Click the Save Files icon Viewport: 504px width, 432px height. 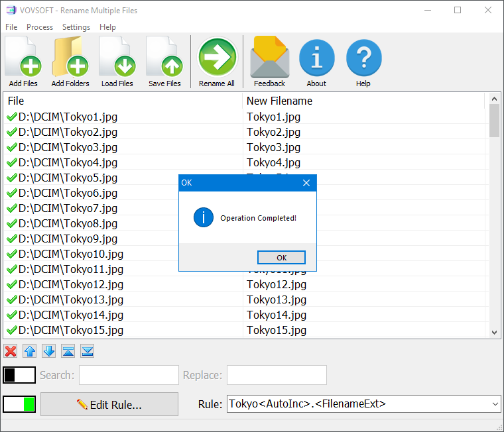pos(164,61)
